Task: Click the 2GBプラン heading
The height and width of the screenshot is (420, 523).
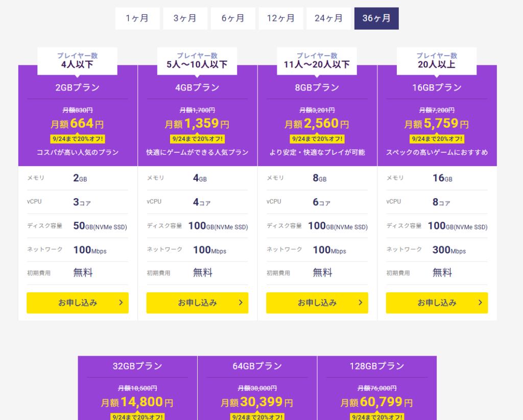Action: click(x=78, y=87)
